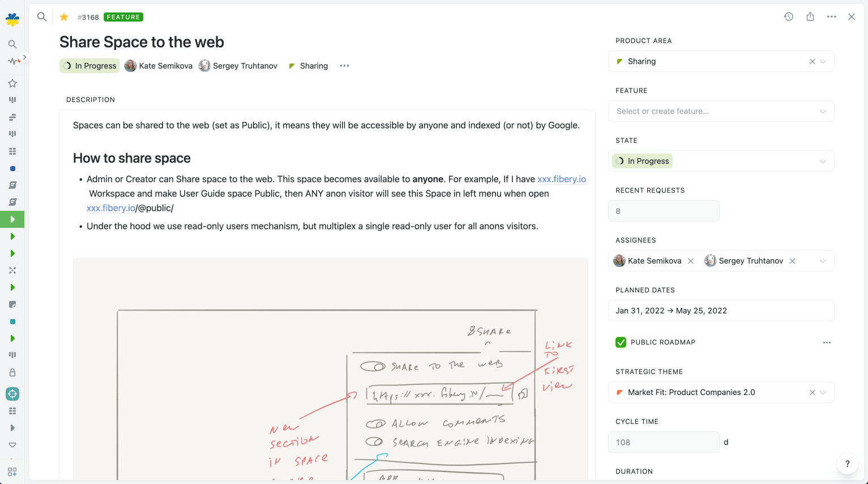
Task: Click the Planned Dates field
Action: [720, 311]
